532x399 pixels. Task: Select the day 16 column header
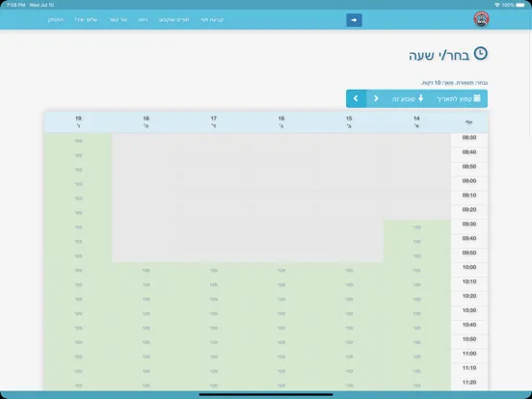point(281,121)
